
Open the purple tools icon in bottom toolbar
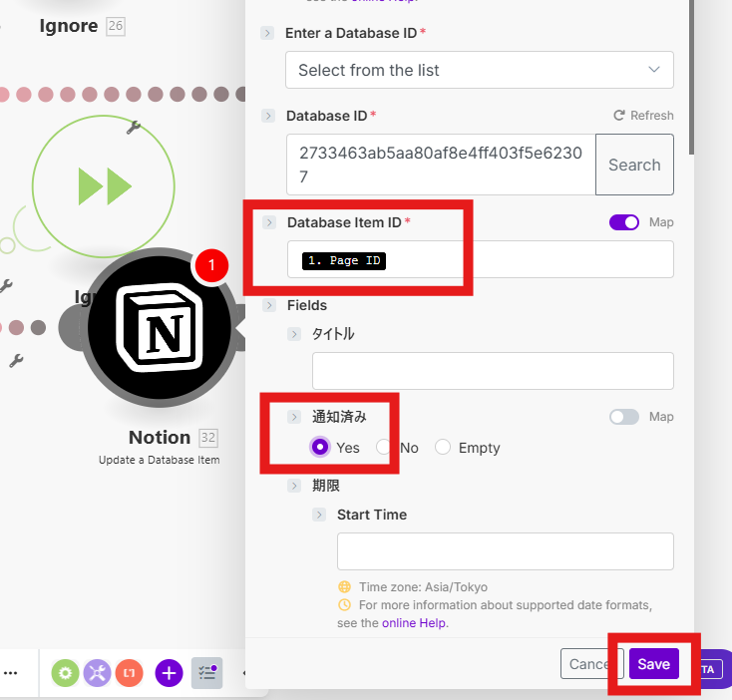coord(97,673)
